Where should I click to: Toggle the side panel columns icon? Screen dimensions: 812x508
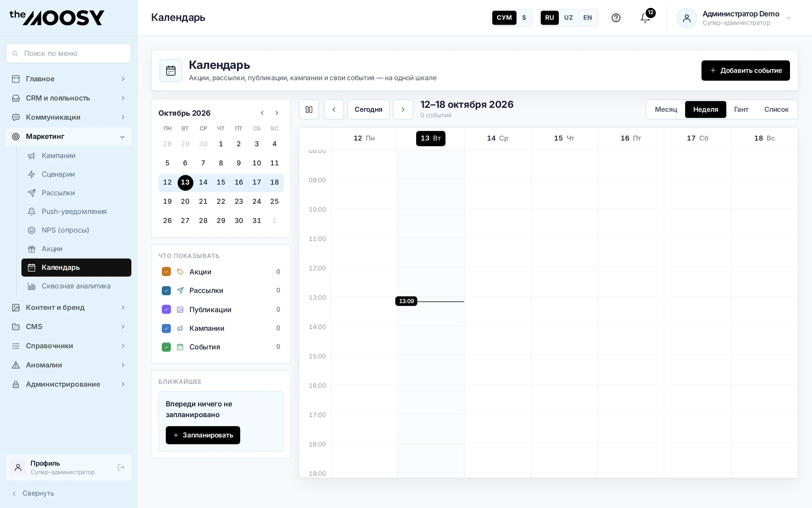(309, 109)
